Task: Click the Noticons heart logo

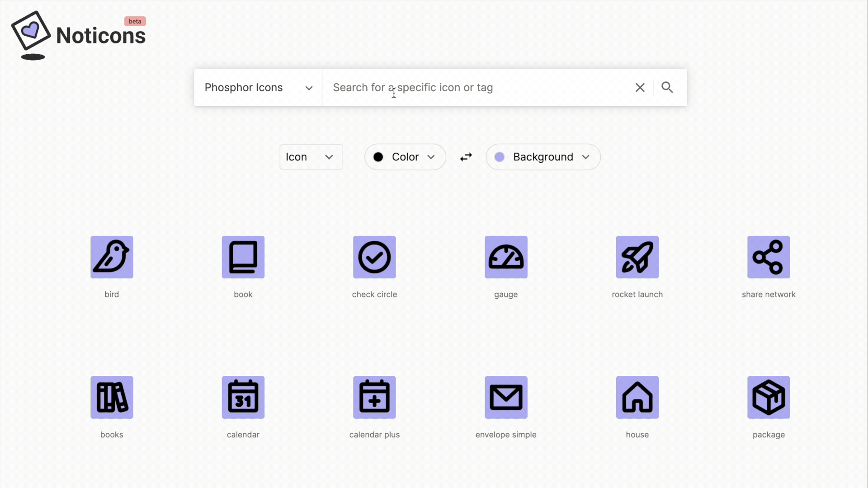Action: (31, 35)
